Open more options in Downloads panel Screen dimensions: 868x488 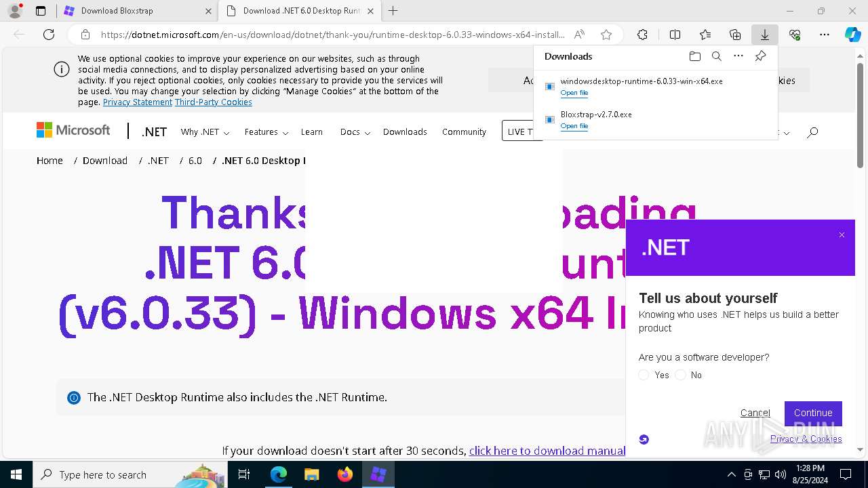(738, 56)
